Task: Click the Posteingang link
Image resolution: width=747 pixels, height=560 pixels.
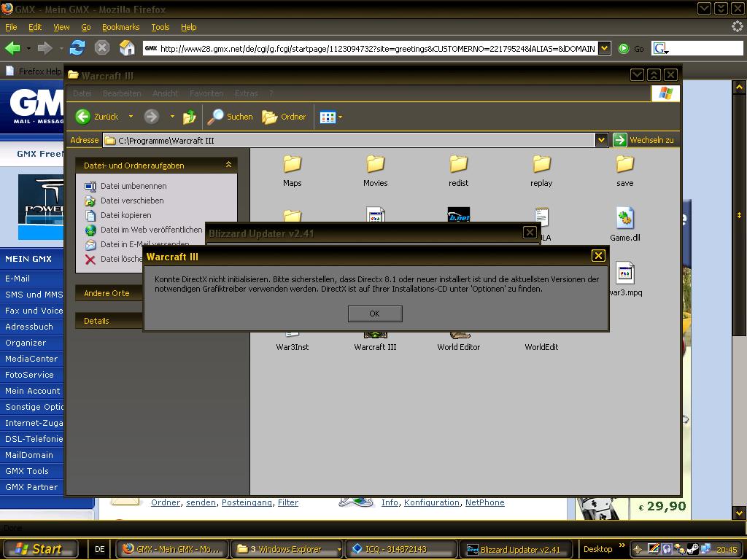Action: click(247, 502)
